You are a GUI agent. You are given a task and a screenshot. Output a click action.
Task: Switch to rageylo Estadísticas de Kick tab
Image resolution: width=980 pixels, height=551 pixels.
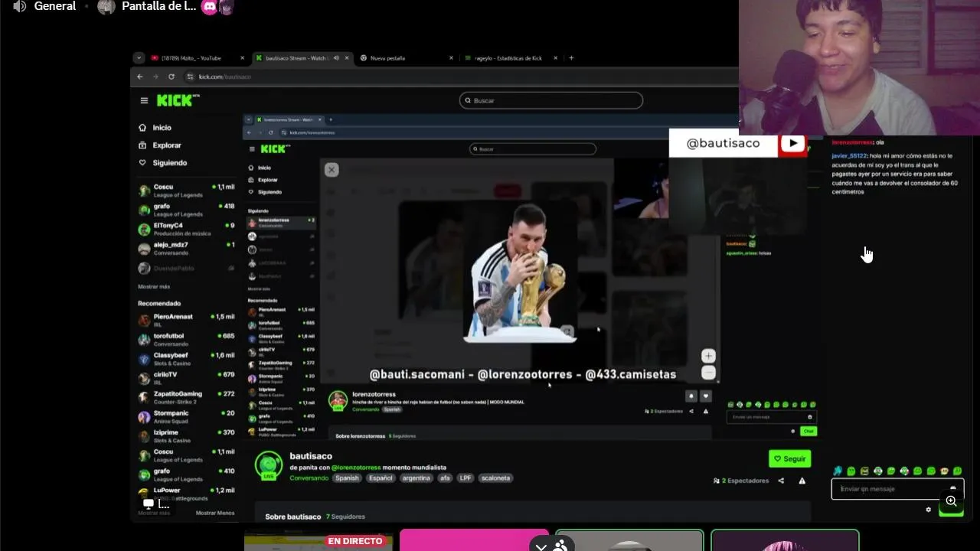pos(508,58)
